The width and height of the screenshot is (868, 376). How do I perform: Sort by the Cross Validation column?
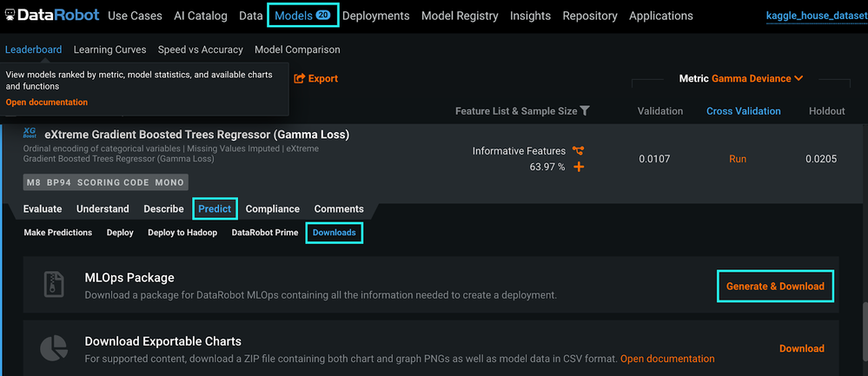pos(744,111)
